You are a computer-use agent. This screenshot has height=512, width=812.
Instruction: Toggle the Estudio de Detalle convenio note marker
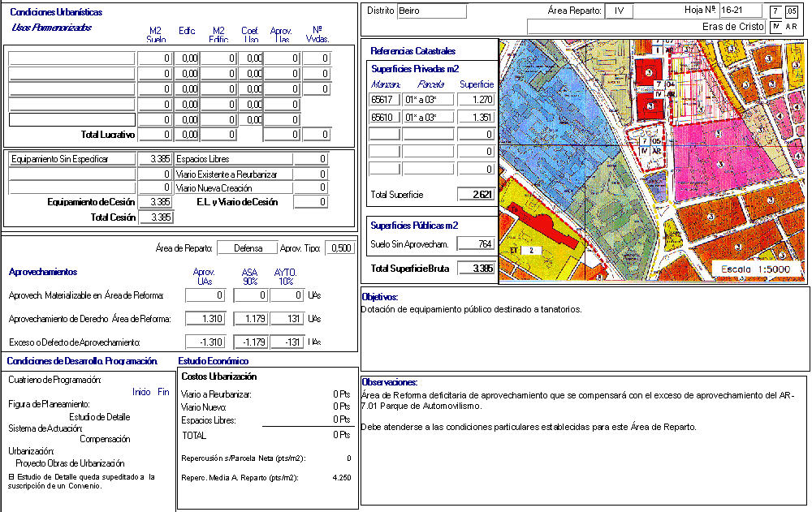pos(11,477)
